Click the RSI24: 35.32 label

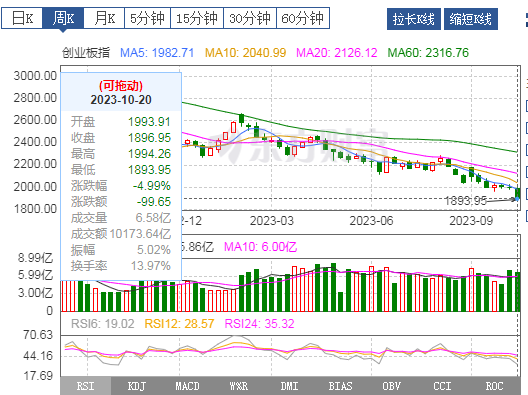click(x=259, y=324)
